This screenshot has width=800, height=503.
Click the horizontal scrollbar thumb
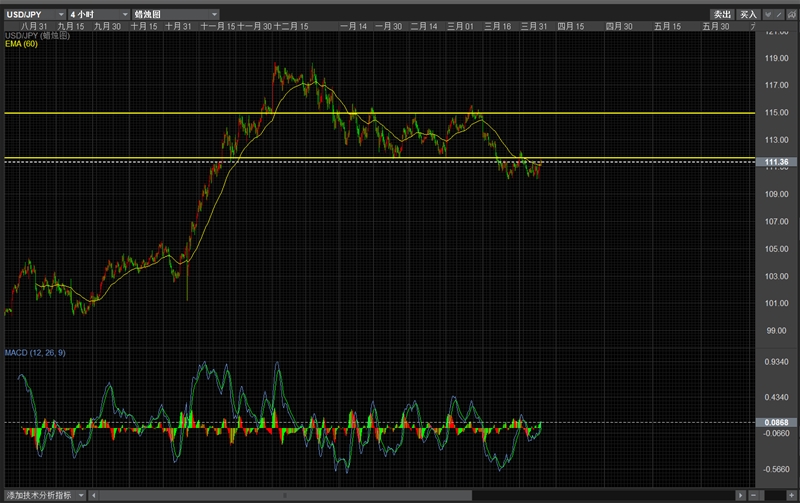[x=286, y=495]
